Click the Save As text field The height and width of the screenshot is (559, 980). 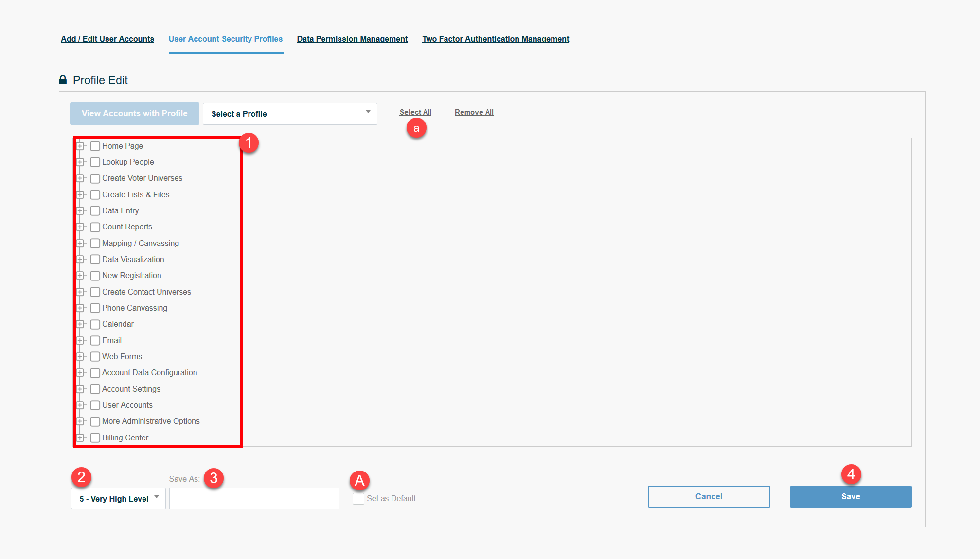tap(254, 498)
